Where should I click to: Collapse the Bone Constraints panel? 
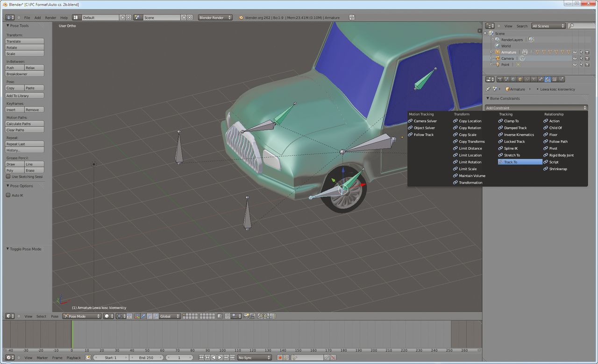click(x=488, y=98)
